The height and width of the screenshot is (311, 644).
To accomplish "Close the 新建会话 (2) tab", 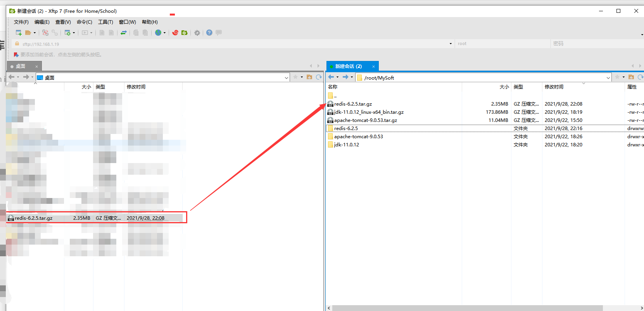I will (373, 66).
